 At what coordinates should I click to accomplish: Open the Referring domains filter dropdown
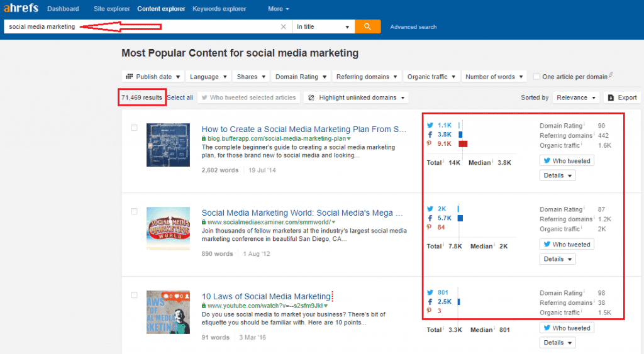coord(367,77)
